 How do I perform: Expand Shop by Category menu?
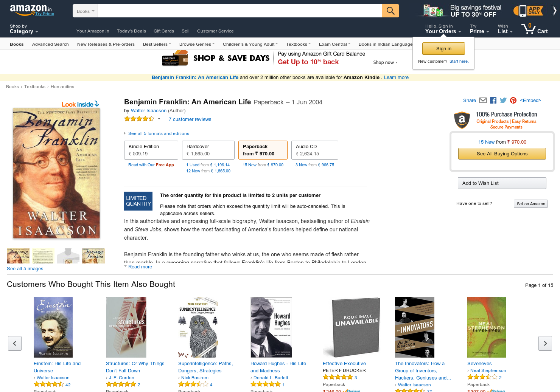[x=24, y=29]
